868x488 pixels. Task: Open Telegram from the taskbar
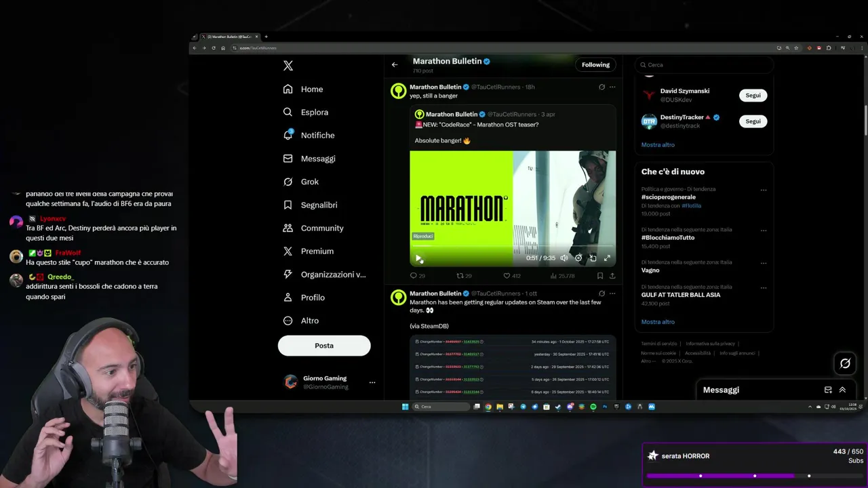523,407
